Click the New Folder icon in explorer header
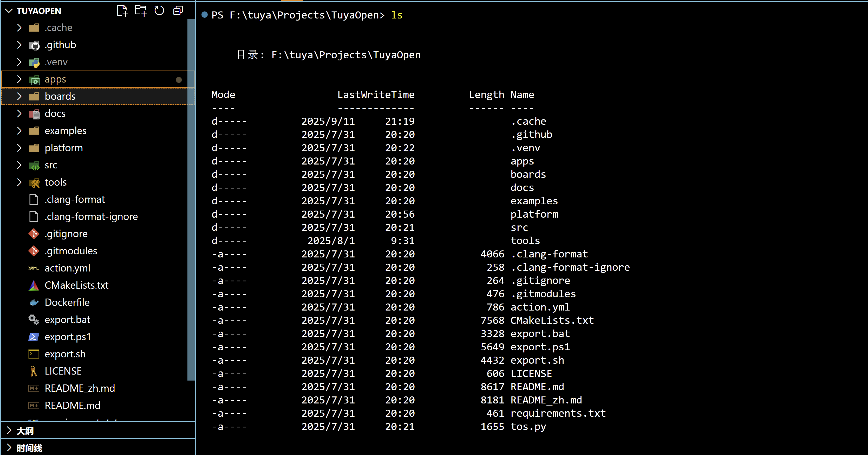This screenshot has width=868, height=455. 141,11
